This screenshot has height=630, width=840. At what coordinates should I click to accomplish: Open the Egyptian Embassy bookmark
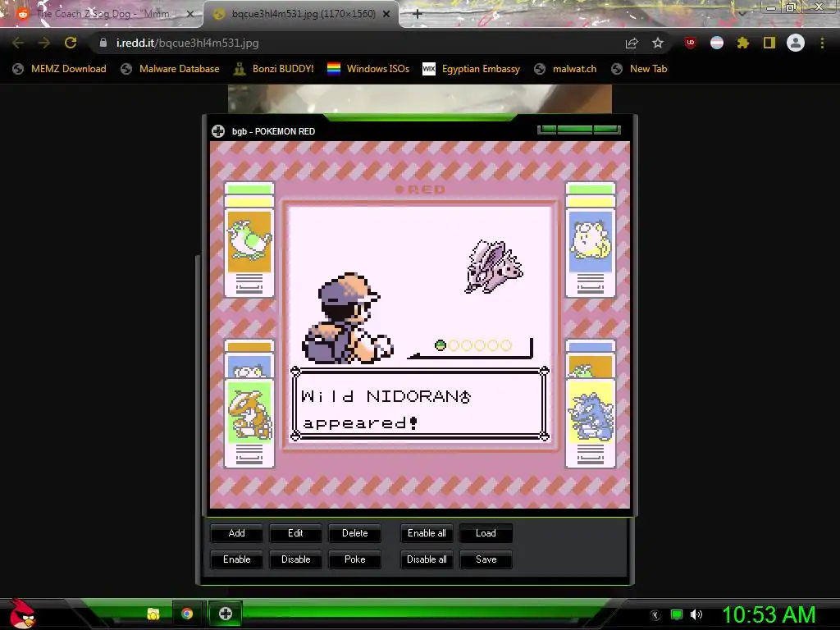click(x=472, y=69)
